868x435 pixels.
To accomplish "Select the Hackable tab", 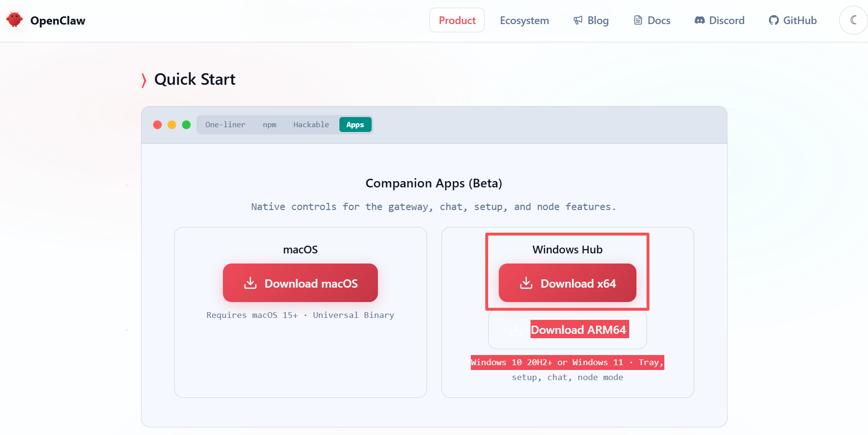I will pos(311,125).
